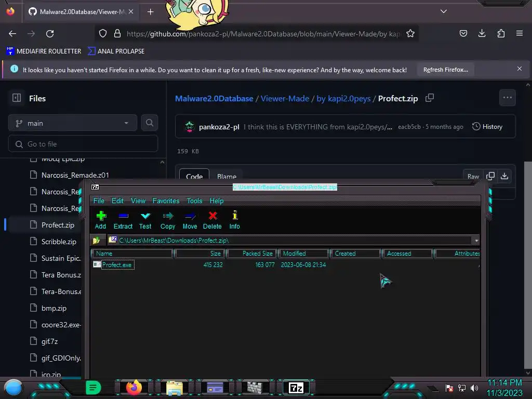532x399 pixels.
Task: Open the Start orb on taskbar
Action: [14, 388]
